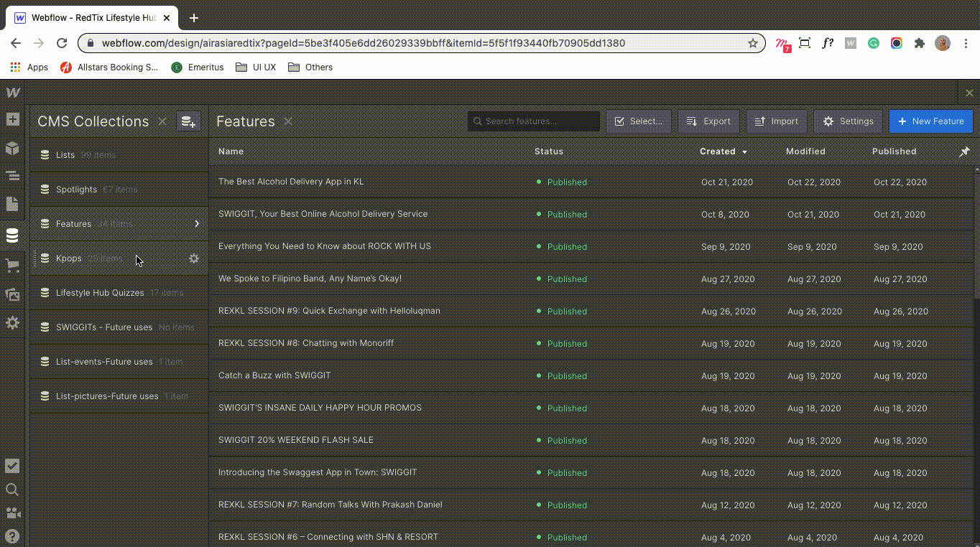Viewport: 980px width, 547px height.
Task: Sort table by Published column header
Action: [x=894, y=151]
